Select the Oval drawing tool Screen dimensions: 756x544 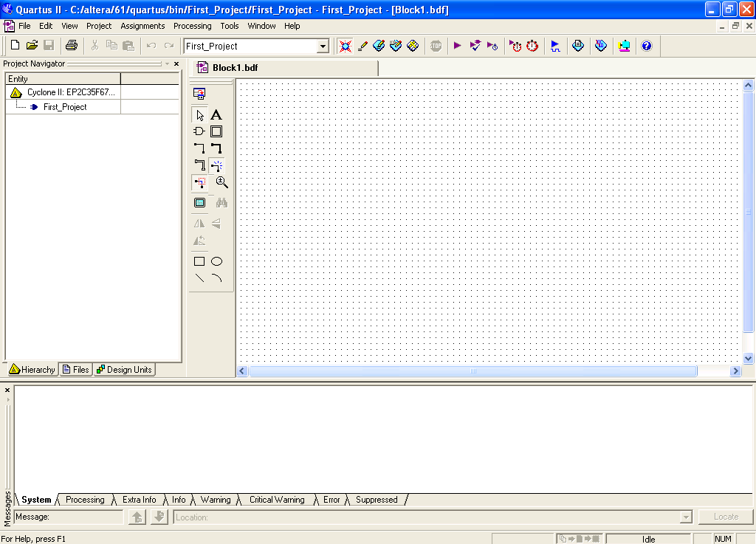pyautogui.click(x=216, y=261)
